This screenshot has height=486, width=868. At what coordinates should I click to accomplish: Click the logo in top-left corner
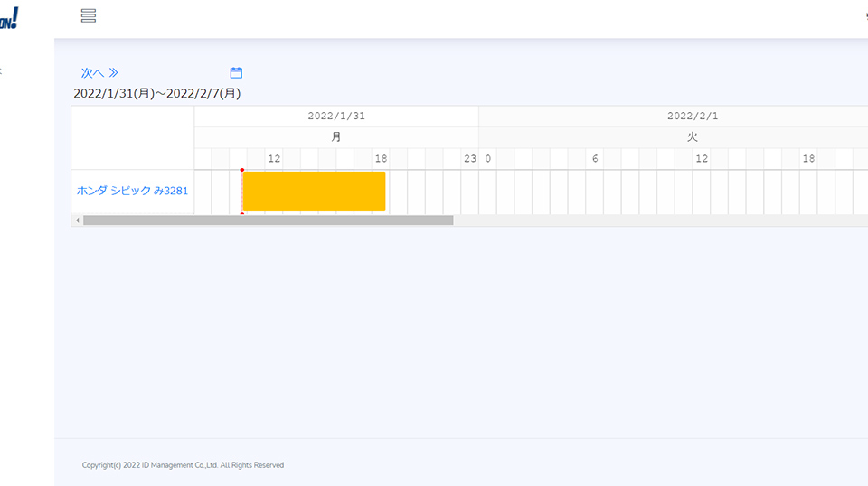pyautogui.click(x=9, y=18)
